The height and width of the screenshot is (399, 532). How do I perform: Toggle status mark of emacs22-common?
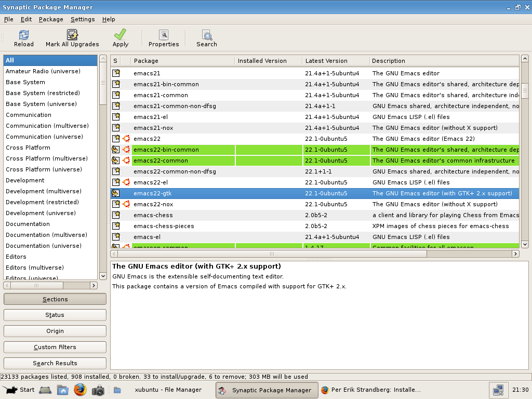pos(116,160)
